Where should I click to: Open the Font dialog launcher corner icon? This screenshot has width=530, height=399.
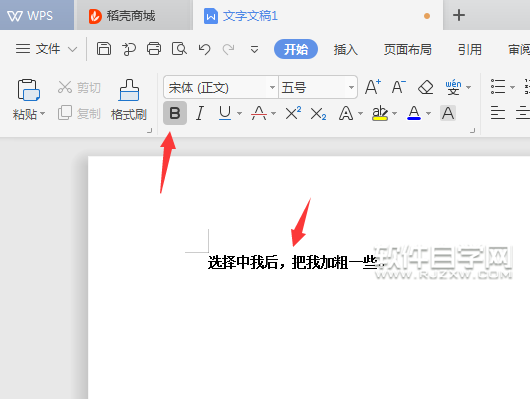pos(473,131)
